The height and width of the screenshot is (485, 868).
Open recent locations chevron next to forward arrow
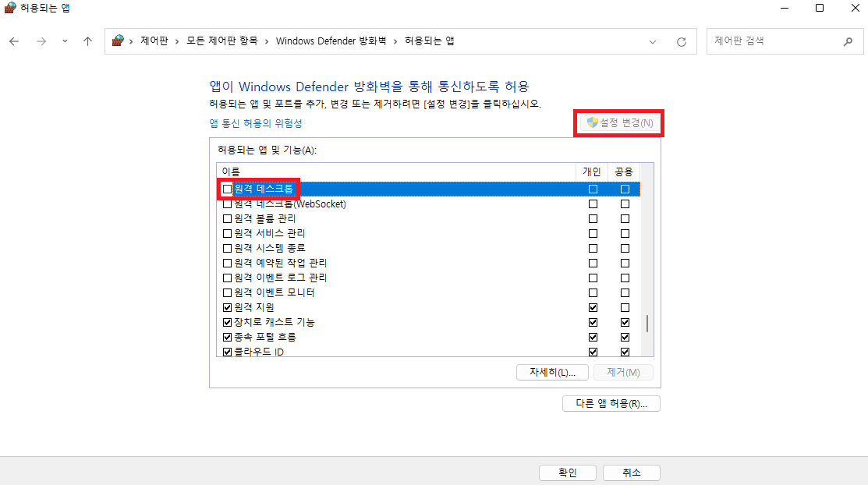[65, 41]
